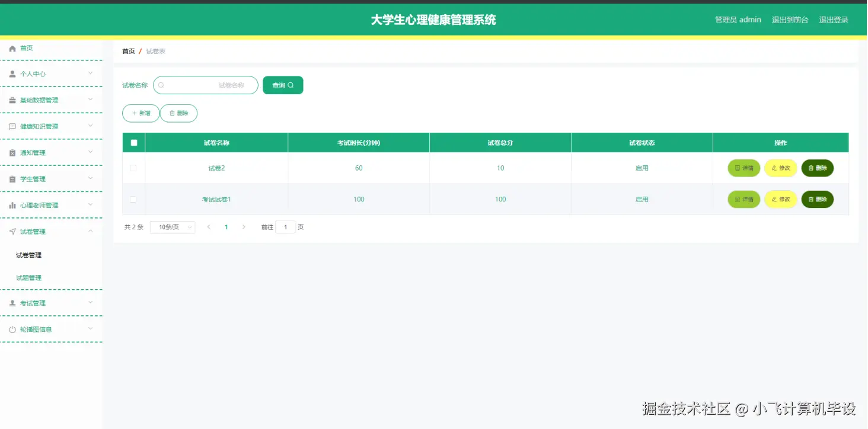This screenshot has width=868, height=429.
Task: Open the 试题管理 submenu item
Action: click(29, 278)
